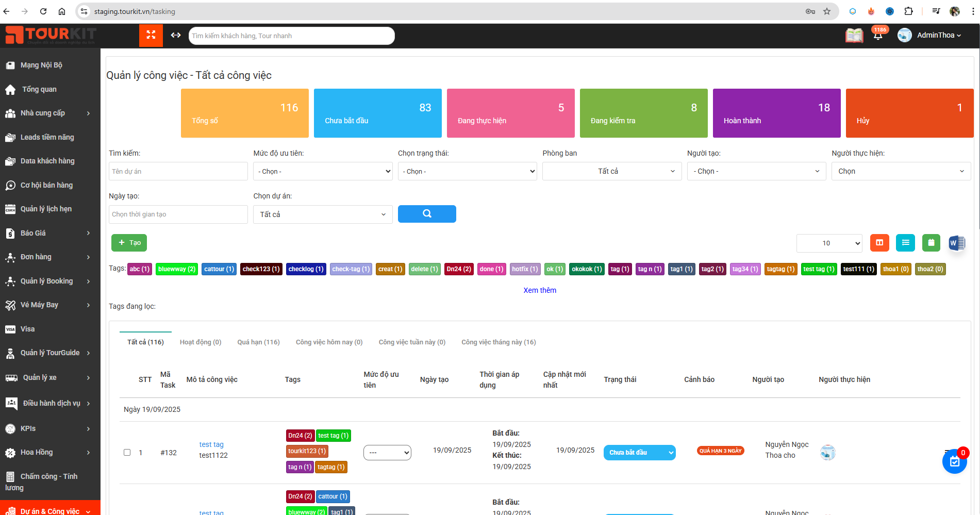Open the green calendar view

click(x=931, y=243)
